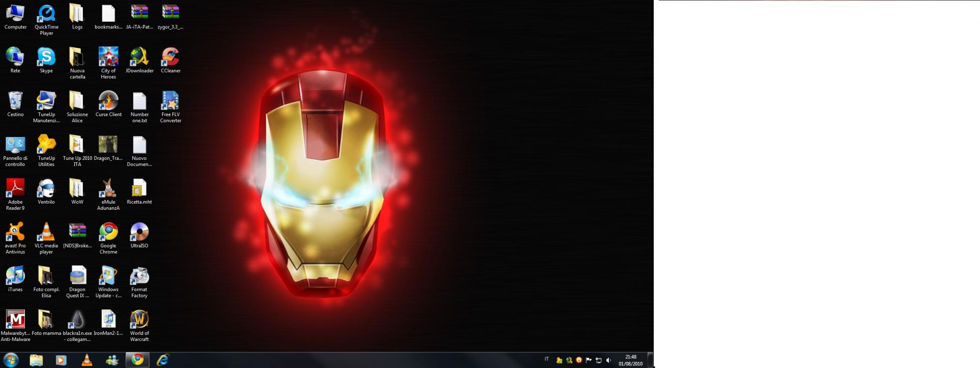Open the Windows Start menu
The image size is (980, 368).
pyautogui.click(x=11, y=360)
